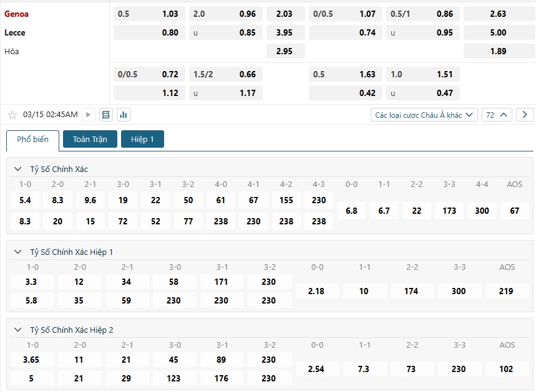Click the right arrow next button

coord(525,115)
